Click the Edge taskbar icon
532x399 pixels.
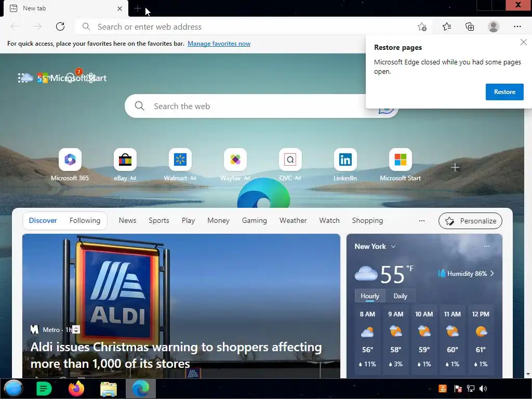140,389
